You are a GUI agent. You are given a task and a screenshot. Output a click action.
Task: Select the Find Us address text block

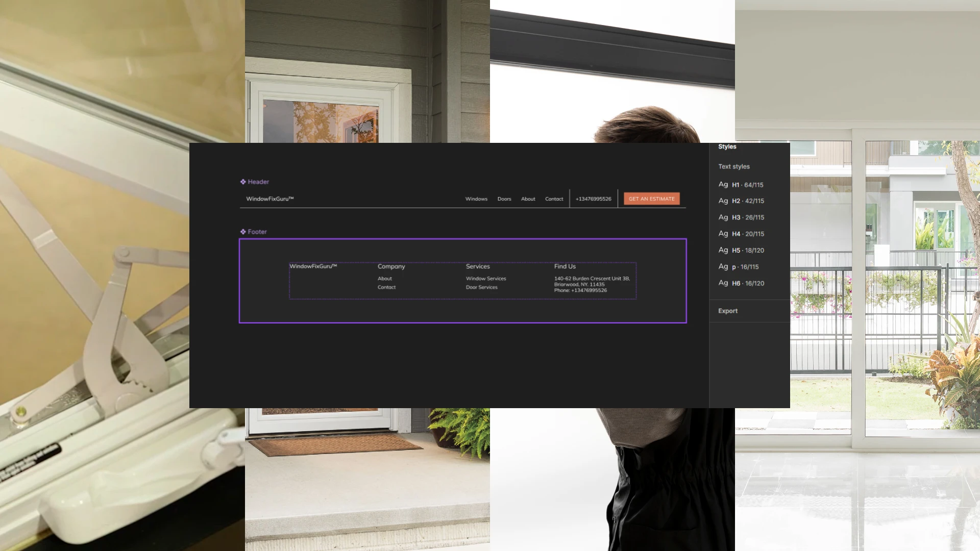pos(592,285)
